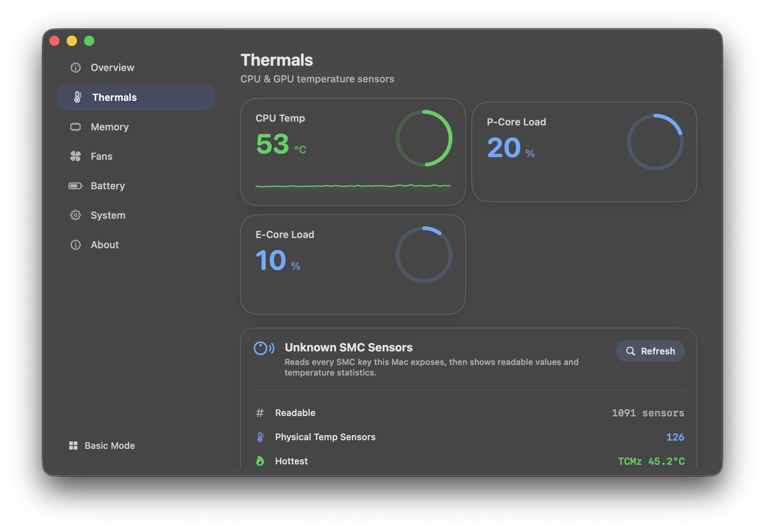Switch to the Memory section

[110, 127]
